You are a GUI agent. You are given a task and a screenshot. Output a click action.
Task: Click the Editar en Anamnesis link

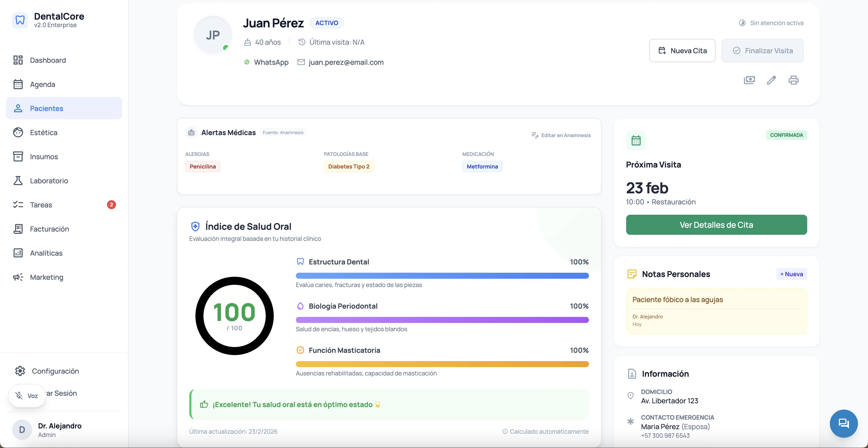(x=561, y=135)
